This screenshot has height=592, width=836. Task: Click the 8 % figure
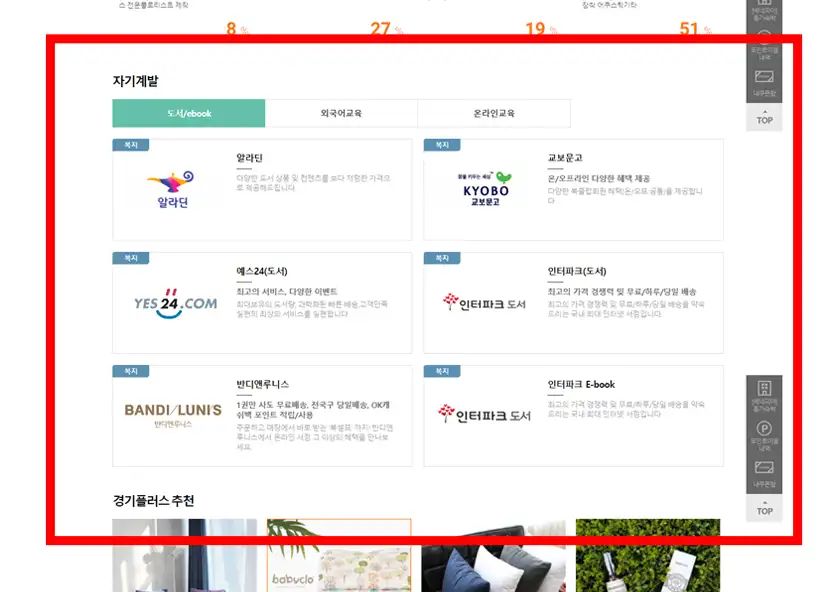[x=237, y=28]
